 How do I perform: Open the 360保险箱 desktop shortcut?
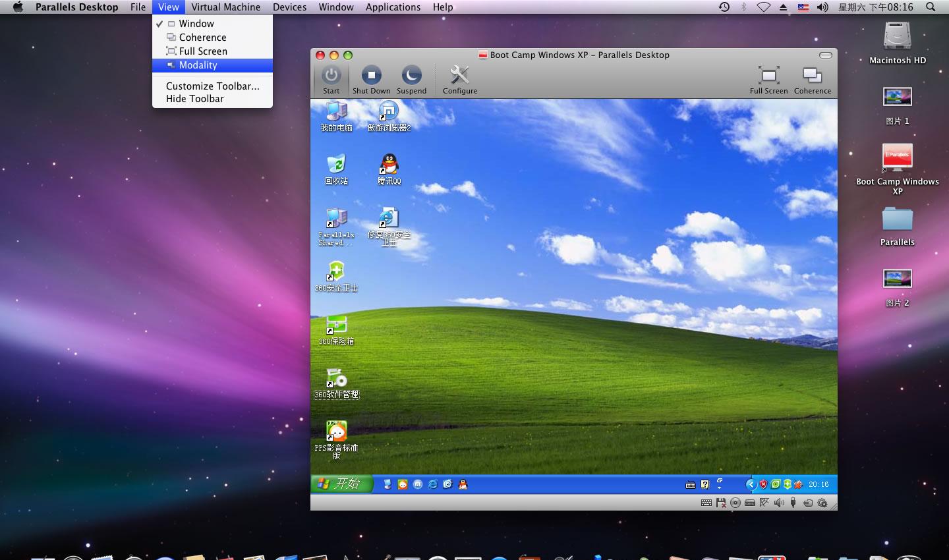click(336, 330)
